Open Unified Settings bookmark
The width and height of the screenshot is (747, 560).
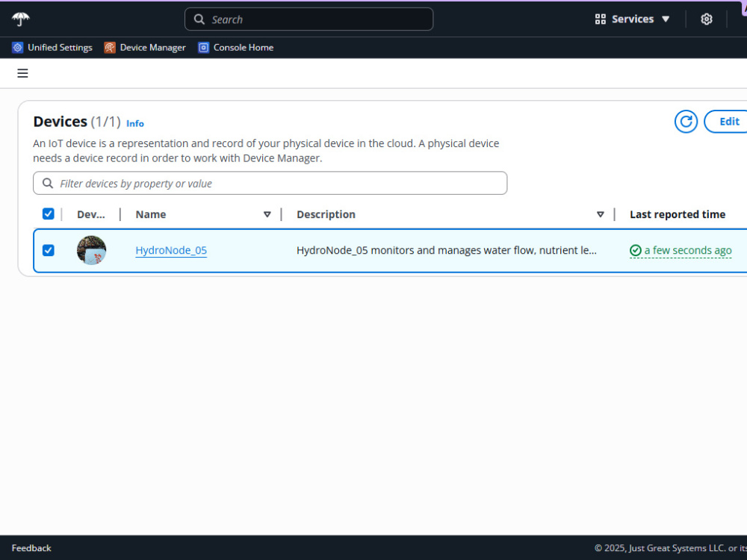(52, 48)
